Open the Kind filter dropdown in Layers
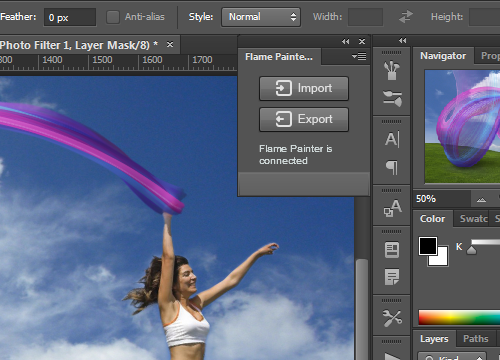The image size is (500, 360). pyautogui.click(x=452, y=356)
